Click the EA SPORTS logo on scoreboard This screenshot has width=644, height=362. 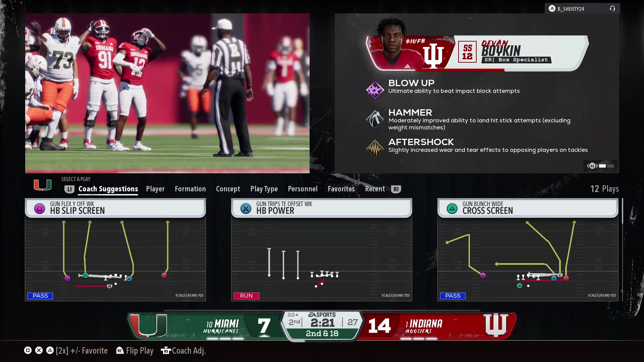tap(322, 315)
